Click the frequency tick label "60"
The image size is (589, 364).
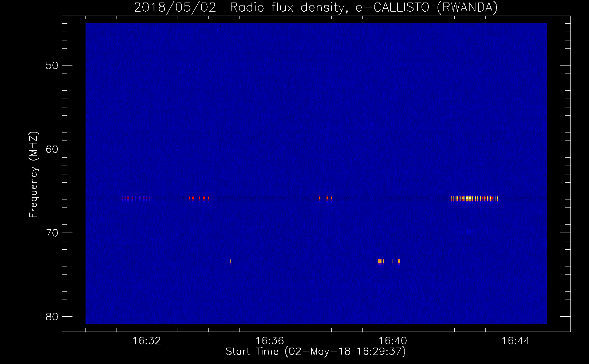[52, 149]
